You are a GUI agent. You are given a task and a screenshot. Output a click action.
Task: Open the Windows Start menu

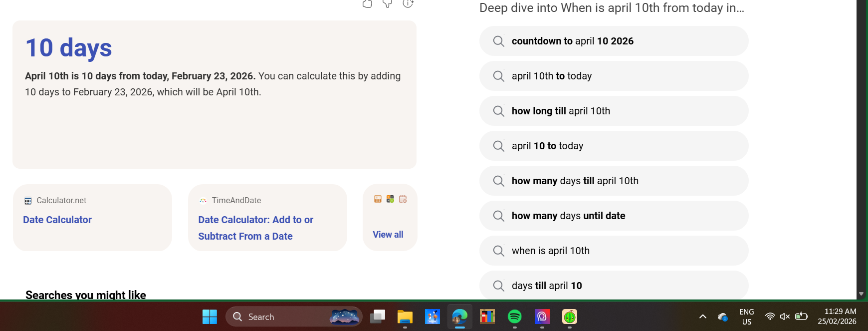pyautogui.click(x=210, y=317)
